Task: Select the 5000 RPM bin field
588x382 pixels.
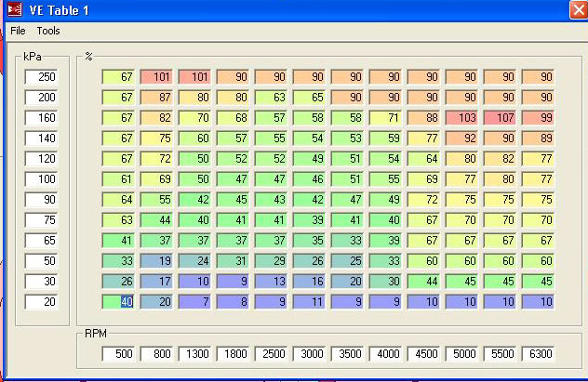Action: point(461,354)
